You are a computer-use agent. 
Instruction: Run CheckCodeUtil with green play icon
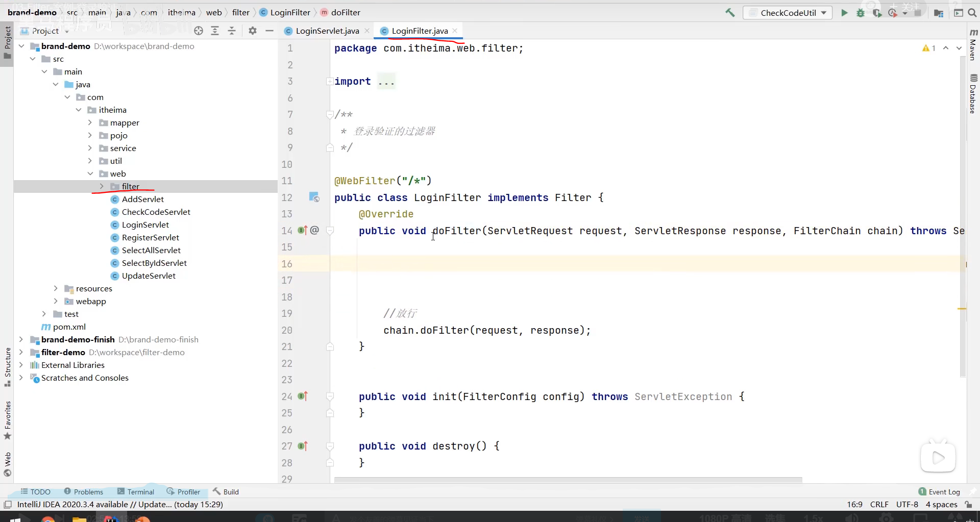point(844,13)
